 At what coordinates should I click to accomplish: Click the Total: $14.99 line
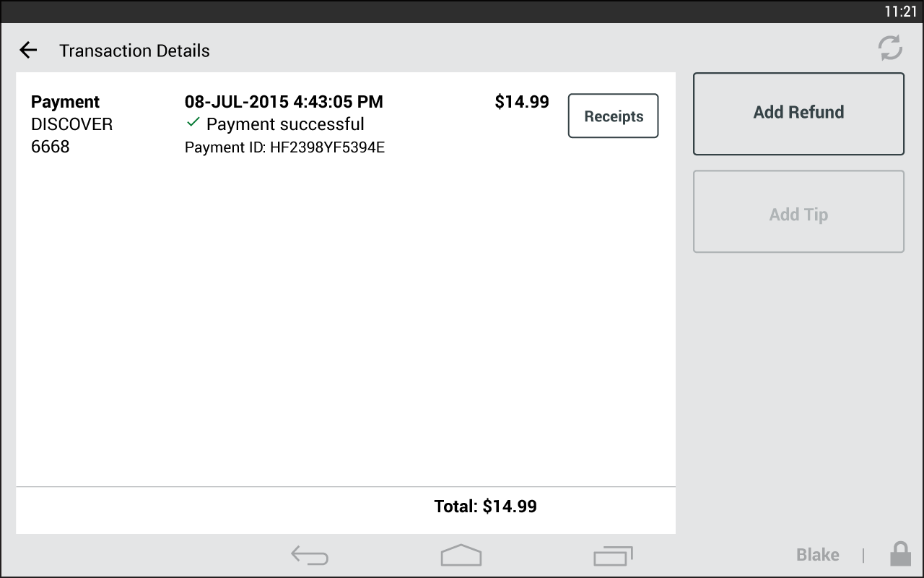click(485, 506)
